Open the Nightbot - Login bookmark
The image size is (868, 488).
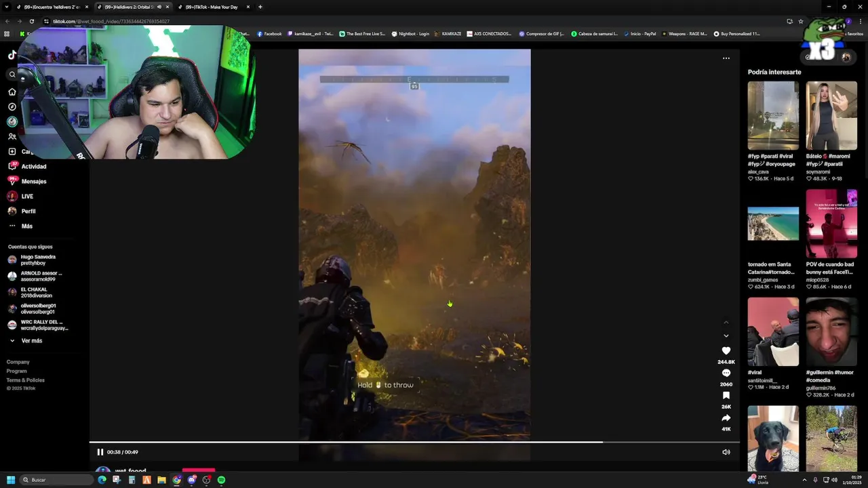point(410,34)
